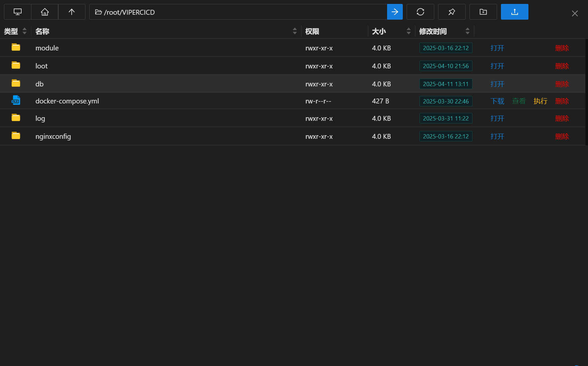Pin the current directory with pushpin icon
Viewport: 588px width, 366px height.
coord(452,12)
